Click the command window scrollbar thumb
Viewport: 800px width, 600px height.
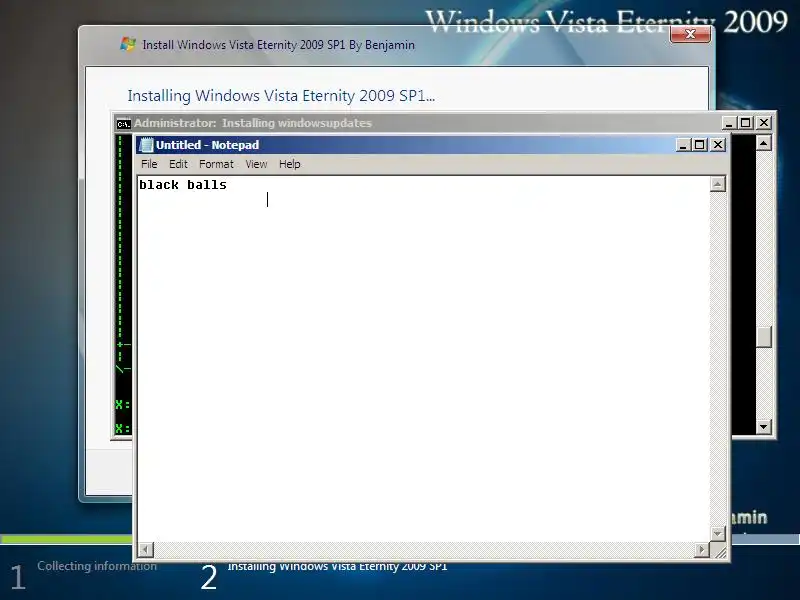pyautogui.click(x=763, y=337)
